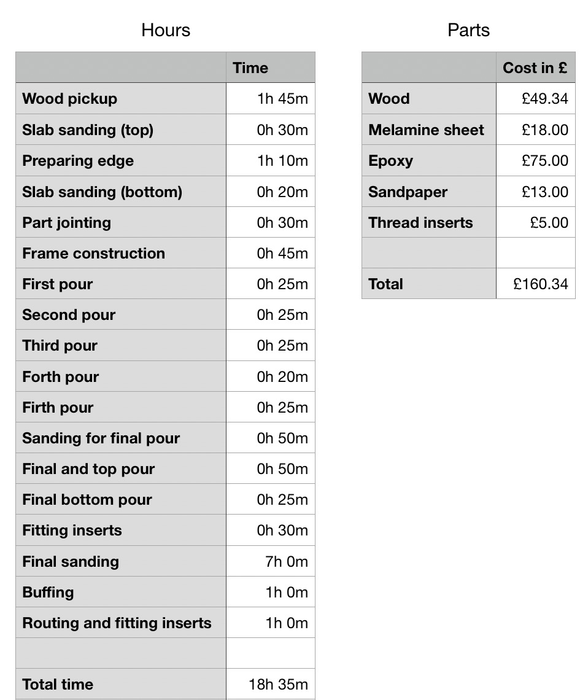Click the Wood cost £49.34 cell
This screenshot has width=588, height=700.
[x=535, y=98]
